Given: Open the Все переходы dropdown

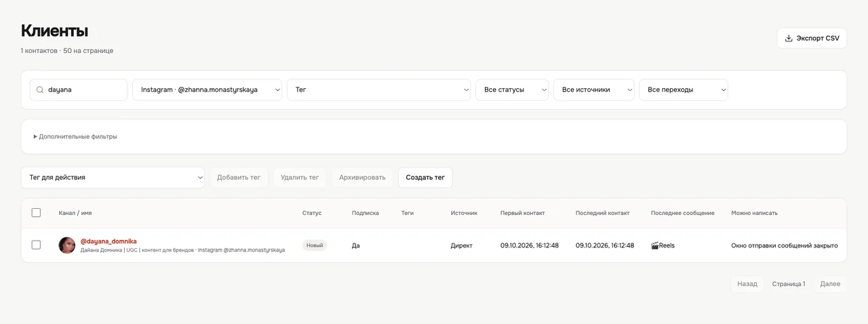Looking at the screenshot, I should point(684,89).
